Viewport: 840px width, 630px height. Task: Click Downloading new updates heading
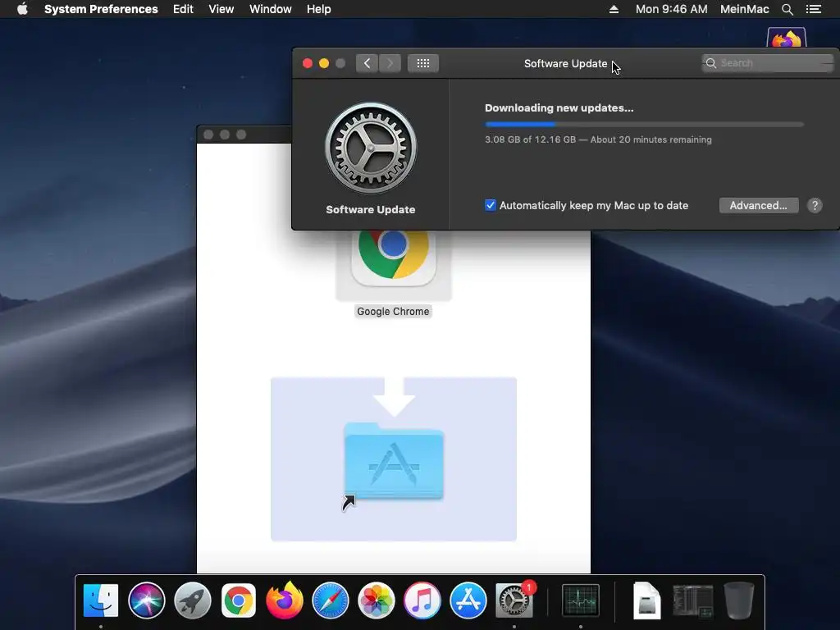559,107
